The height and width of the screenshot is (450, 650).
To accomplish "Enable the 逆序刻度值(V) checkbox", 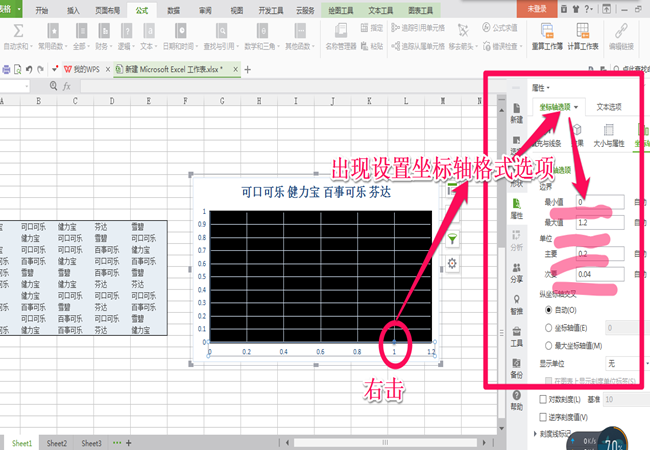I will coord(543,417).
